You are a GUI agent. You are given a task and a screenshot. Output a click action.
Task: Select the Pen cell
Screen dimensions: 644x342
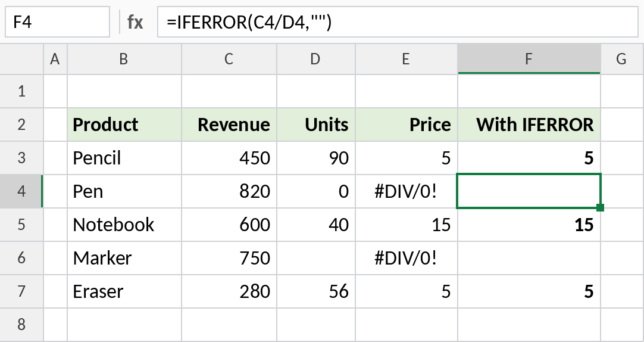point(124,191)
